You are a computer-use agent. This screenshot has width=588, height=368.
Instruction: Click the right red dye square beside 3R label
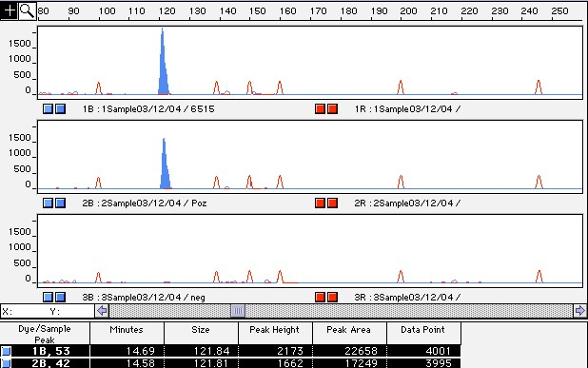click(333, 298)
